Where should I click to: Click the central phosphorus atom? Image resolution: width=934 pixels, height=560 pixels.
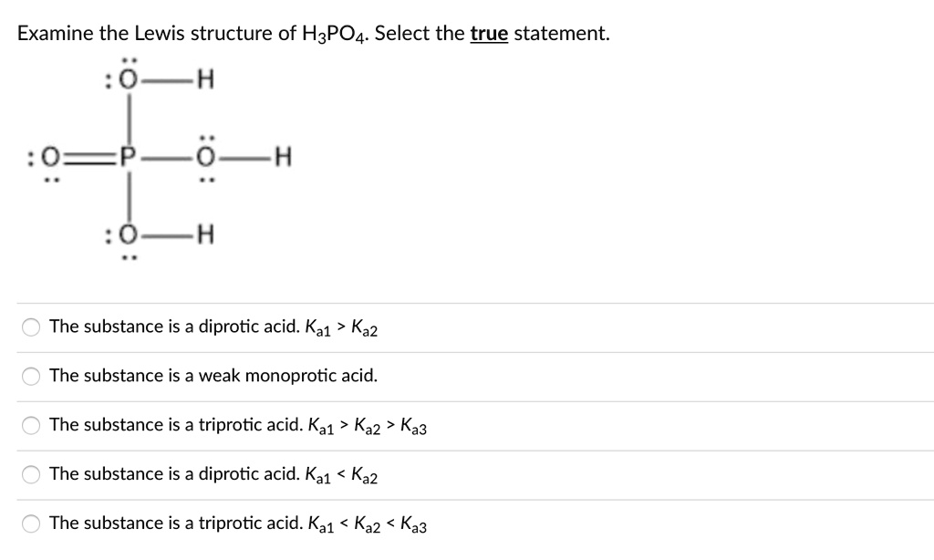129,157
